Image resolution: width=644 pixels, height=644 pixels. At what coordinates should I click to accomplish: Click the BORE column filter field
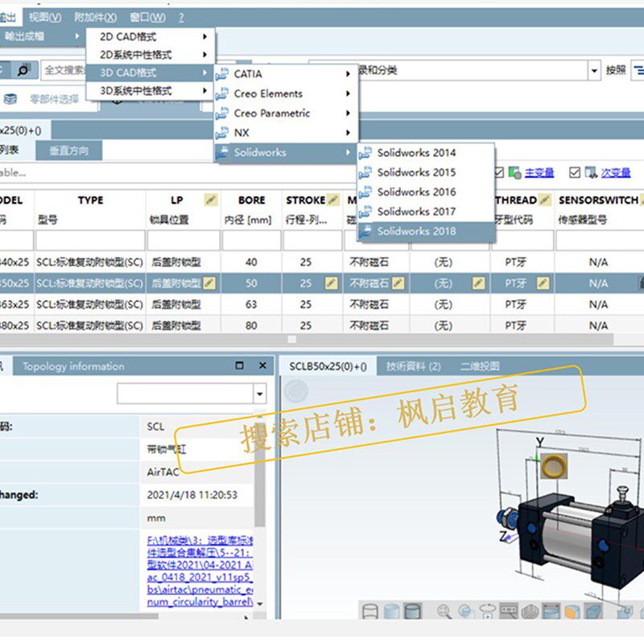[x=251, y=241]
